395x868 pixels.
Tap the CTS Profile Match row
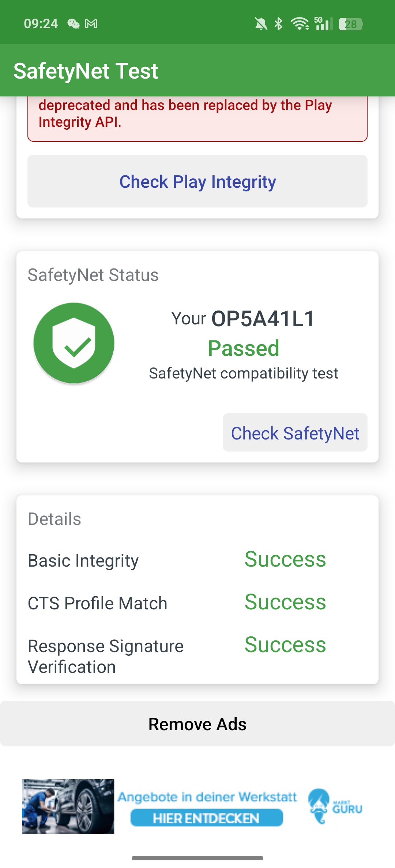(x=197, y=602)
